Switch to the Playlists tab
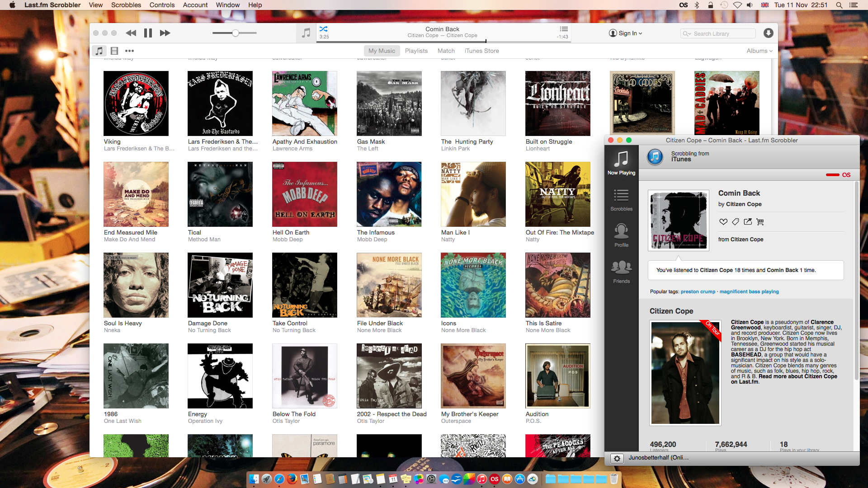This screenshot has height=488, width=868. point(416,51)
